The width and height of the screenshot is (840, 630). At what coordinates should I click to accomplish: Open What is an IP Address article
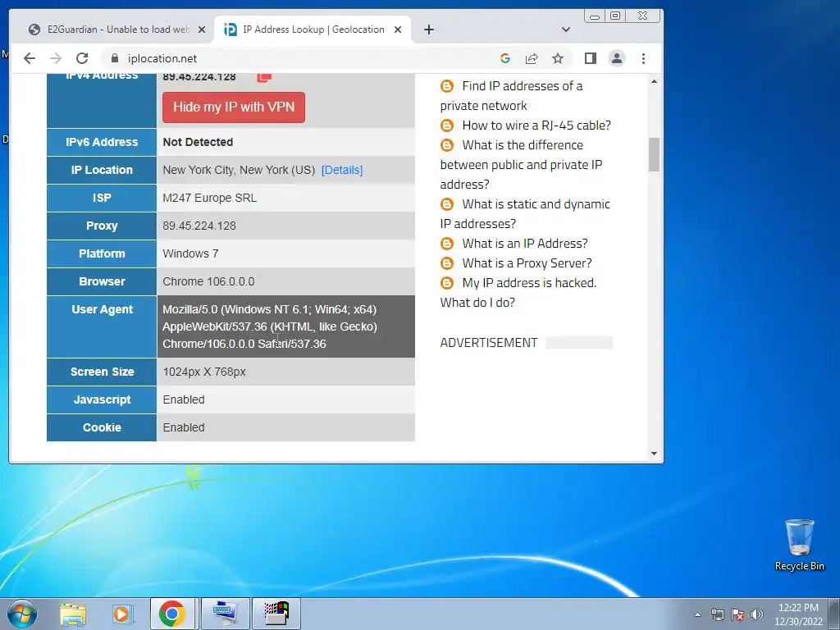[x=524, y=243]
